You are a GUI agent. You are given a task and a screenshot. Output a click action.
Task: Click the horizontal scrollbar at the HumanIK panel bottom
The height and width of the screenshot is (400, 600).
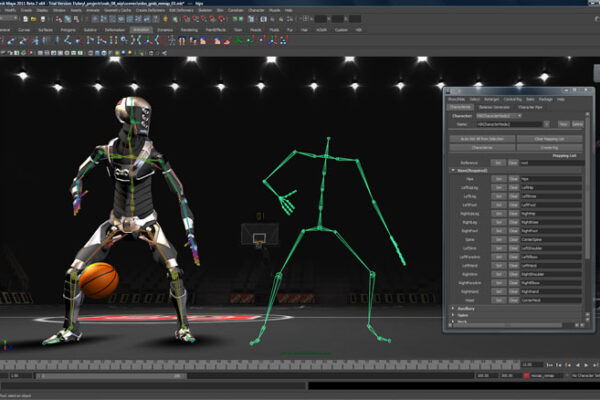[x=509, y=325]
